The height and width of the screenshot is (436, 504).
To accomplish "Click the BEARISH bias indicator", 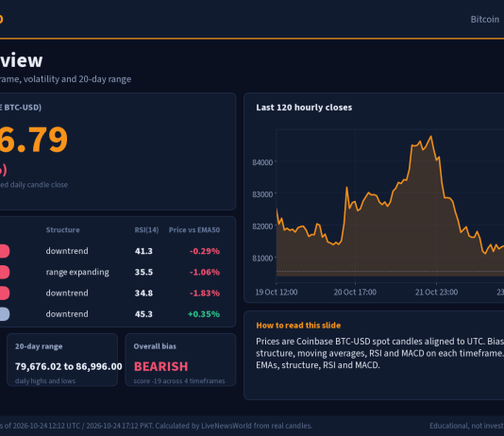I will coord(160,366).
